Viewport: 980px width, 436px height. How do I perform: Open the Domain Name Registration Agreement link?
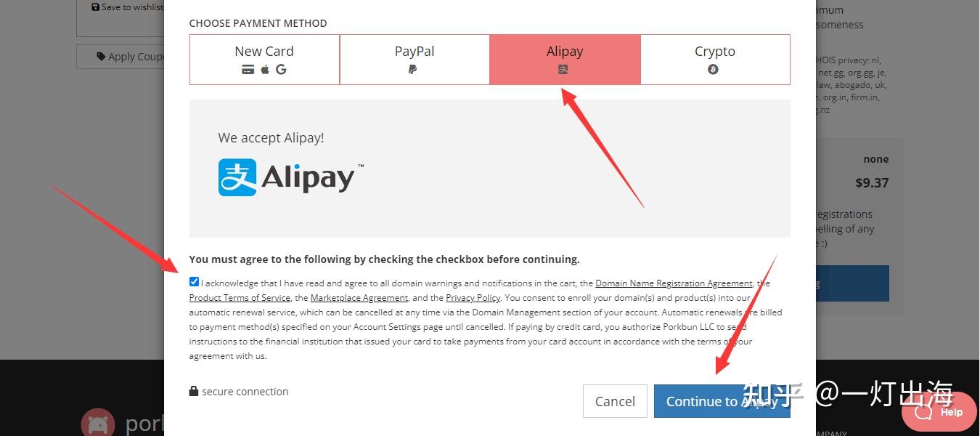click(x=674, y=283)
